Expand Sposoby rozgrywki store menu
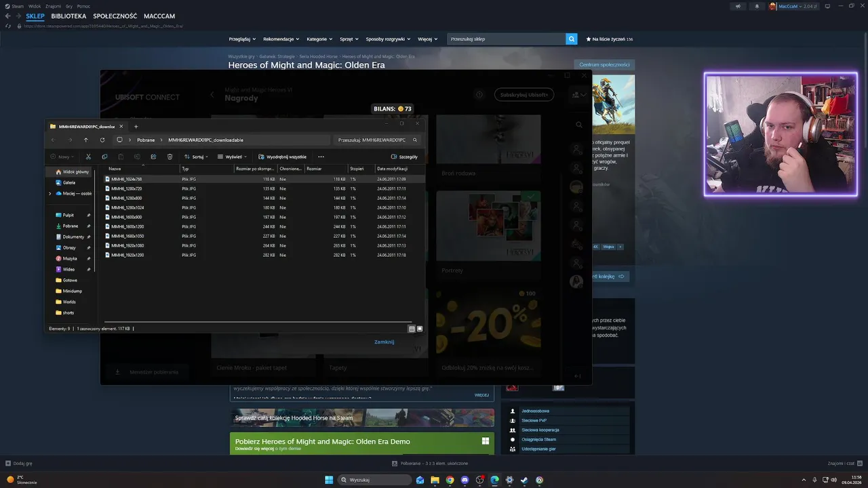Screen dimensions: 868x488 coord(389,39)
